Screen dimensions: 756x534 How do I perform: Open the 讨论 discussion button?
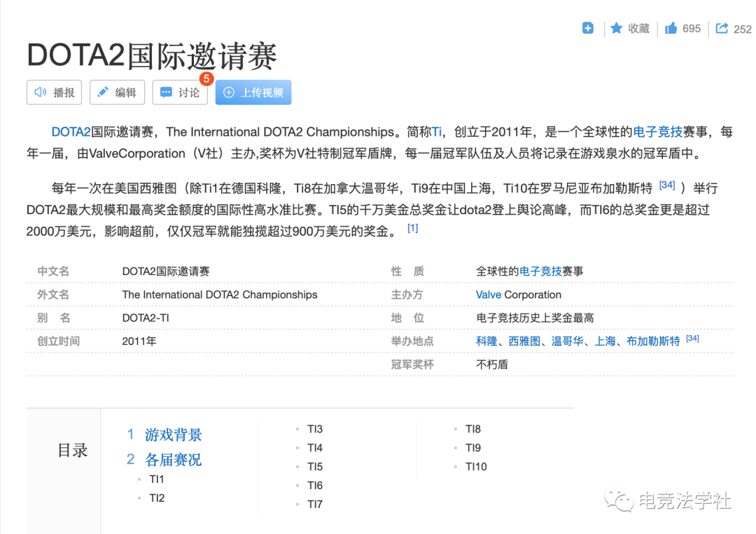point(180,92)
